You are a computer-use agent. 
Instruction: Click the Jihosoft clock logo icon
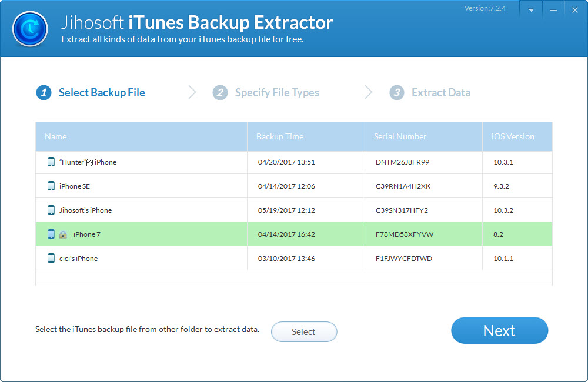coord(30,28)
